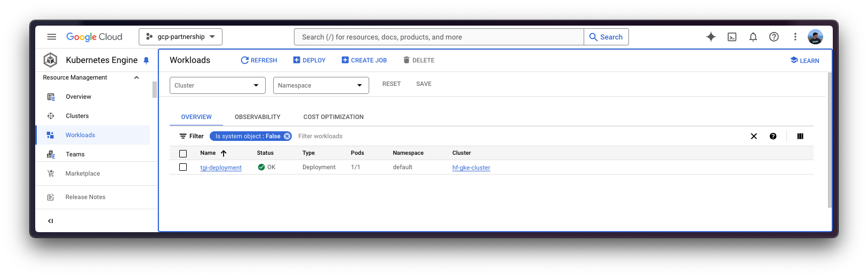This screenshot has height=277, width=868.
Task: Check the tgi-deployment row checkbox
Action: (x=183, y=167)
